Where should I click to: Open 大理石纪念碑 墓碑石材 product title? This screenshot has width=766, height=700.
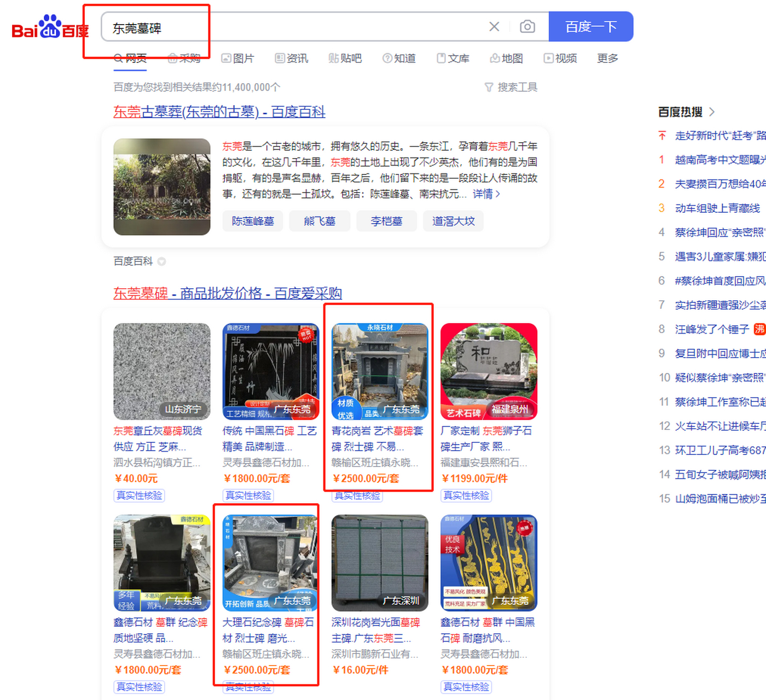tap(268, 630)
